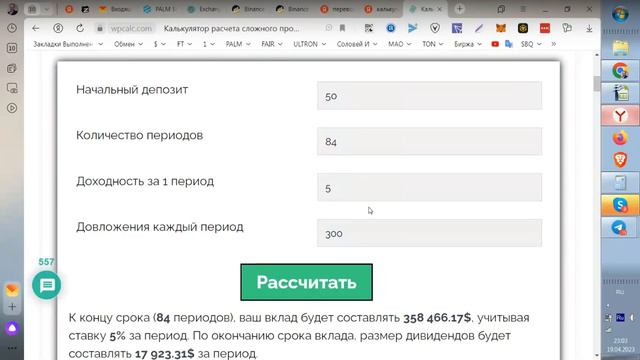
Task: Click the Рассчитать button
Action: [307, 282]
